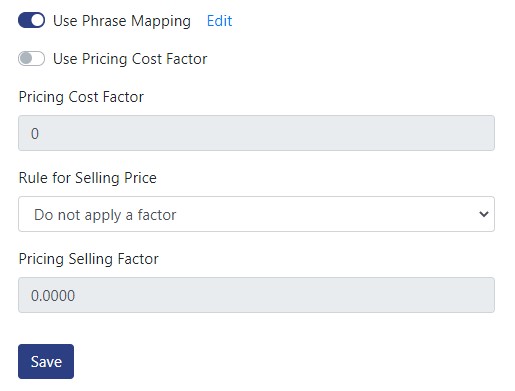This screenshot has height=391, width=515.
Task: Focus the Pricing Selling Factor input field
Action: point(256,295)
